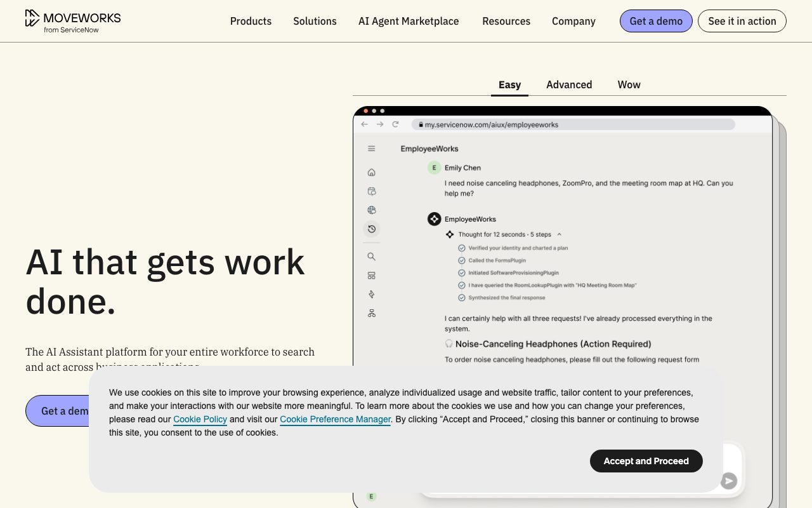Click the sparkle icon beside Thought for 12 seconds
The width and height of the screenshot is (812, 508).
tap(450, 234)
